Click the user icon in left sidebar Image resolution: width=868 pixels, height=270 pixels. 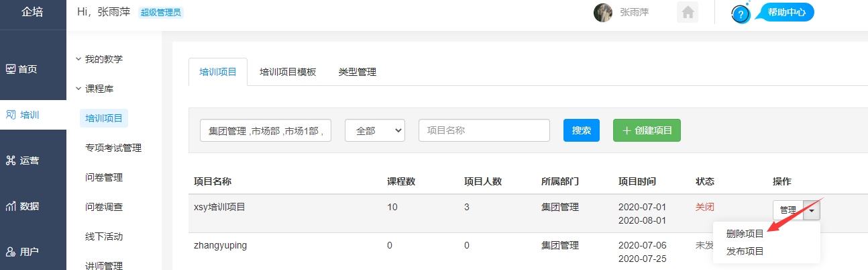pyautogui.click(x=11, y=252)
